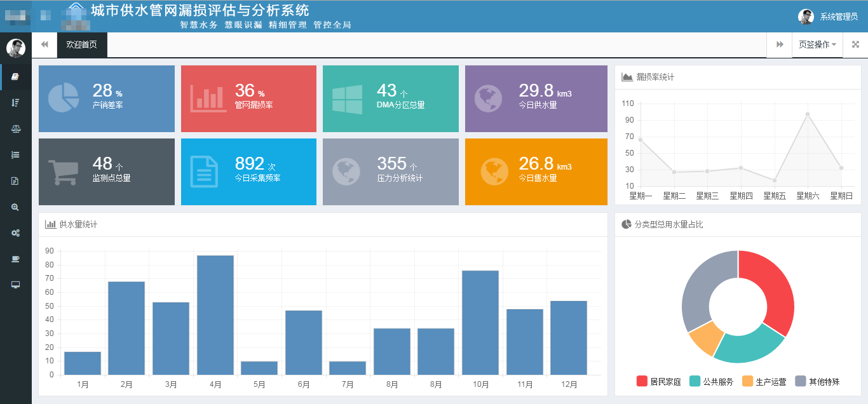
Task: Toggle the 其他特殊 legend swatch
Action: (x=801, y=381)
